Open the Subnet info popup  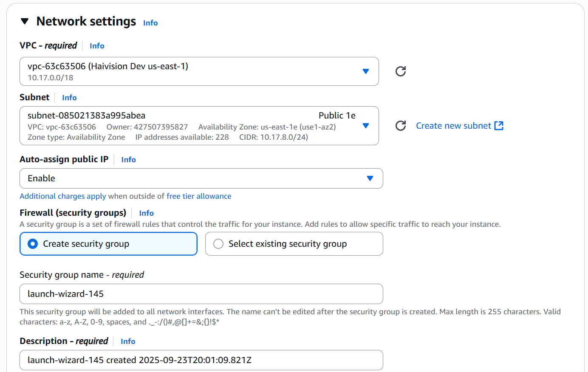point(69,98)
